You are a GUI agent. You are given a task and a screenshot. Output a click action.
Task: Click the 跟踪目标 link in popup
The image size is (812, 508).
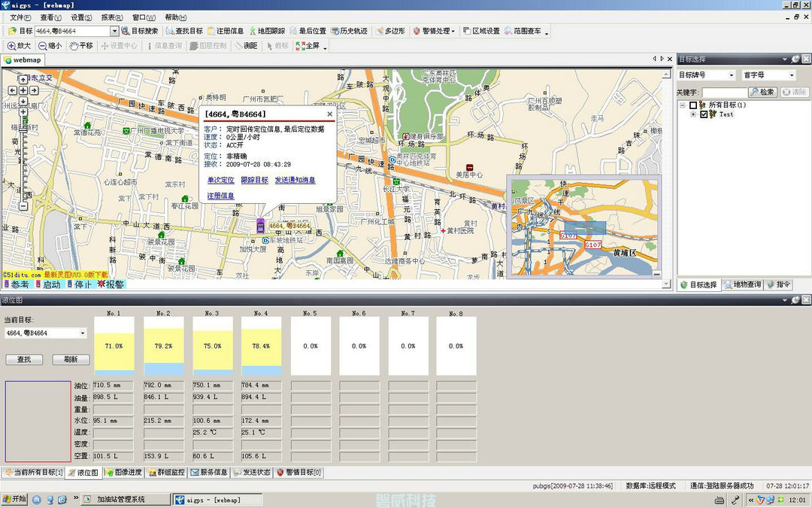[254, 181]
